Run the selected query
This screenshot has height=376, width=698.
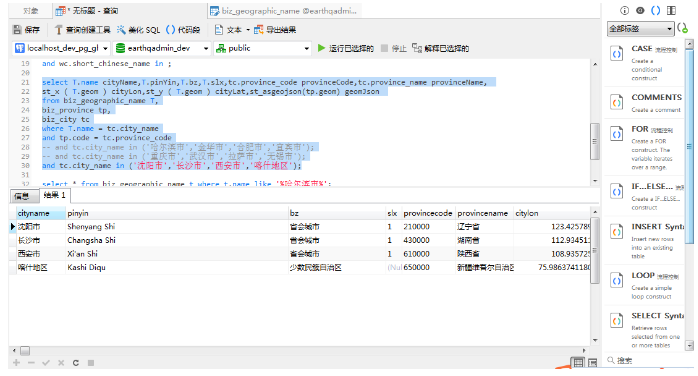click(x=345, y=48)
